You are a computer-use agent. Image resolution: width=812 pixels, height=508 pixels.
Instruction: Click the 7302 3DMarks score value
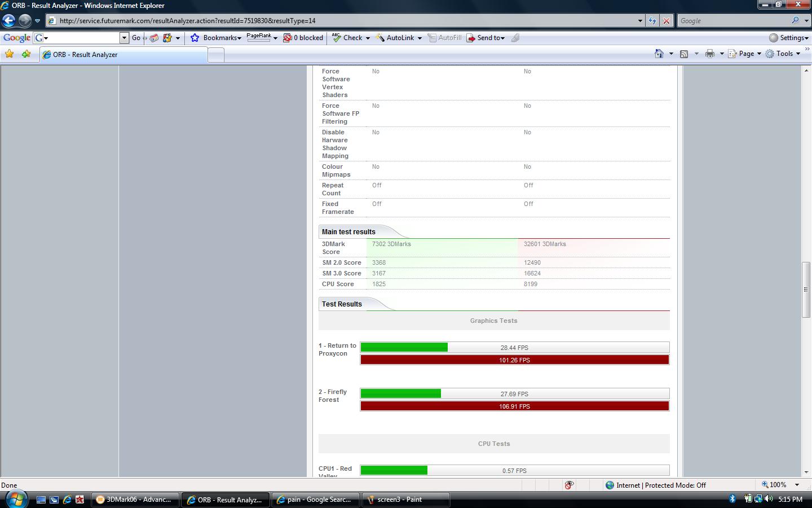pyautogui.click(x=391, y=244)
